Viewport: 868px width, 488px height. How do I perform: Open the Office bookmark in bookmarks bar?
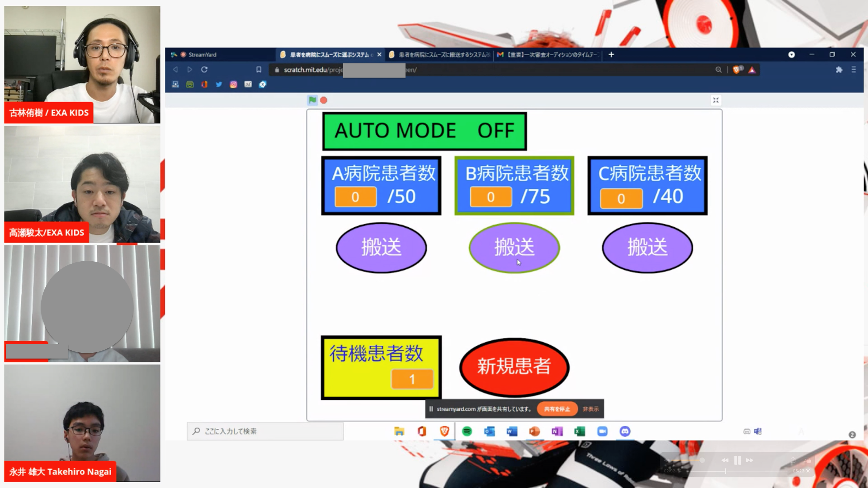[204, 84]
